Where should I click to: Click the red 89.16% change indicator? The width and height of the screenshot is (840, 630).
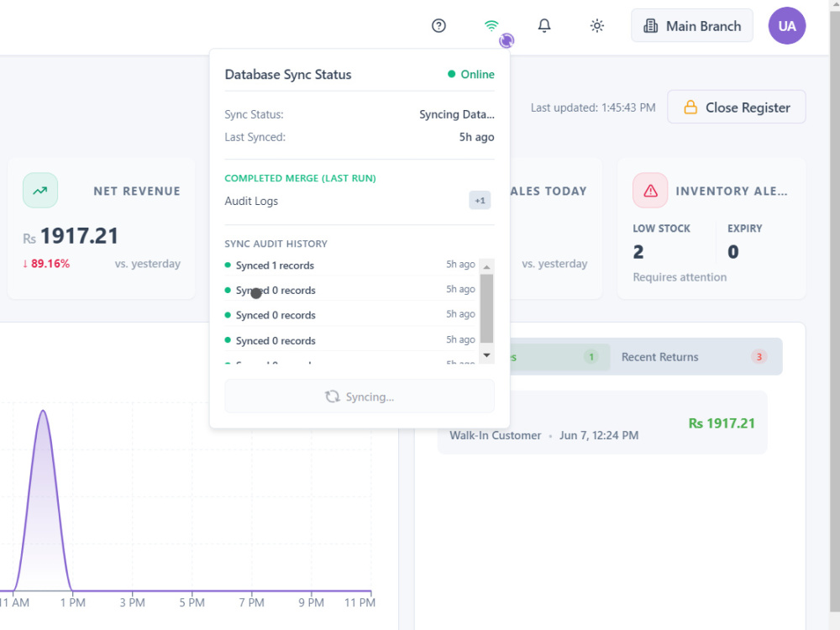coord(46,264)
